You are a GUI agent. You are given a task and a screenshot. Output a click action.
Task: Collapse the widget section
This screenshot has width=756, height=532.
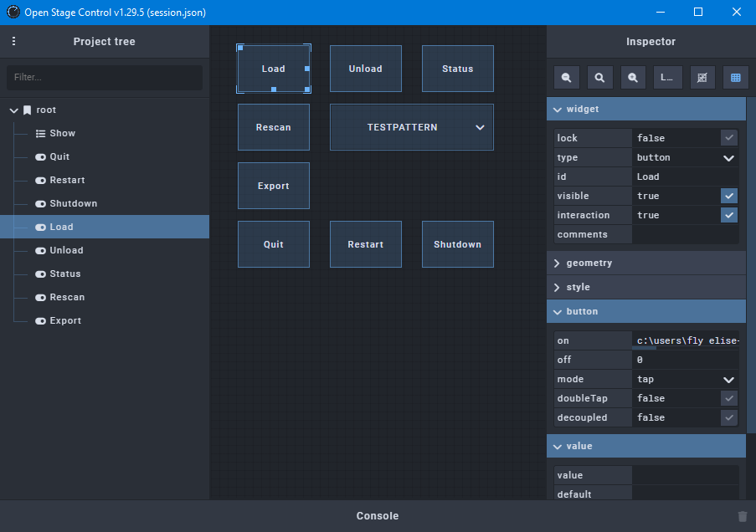[x=646, y=109]
